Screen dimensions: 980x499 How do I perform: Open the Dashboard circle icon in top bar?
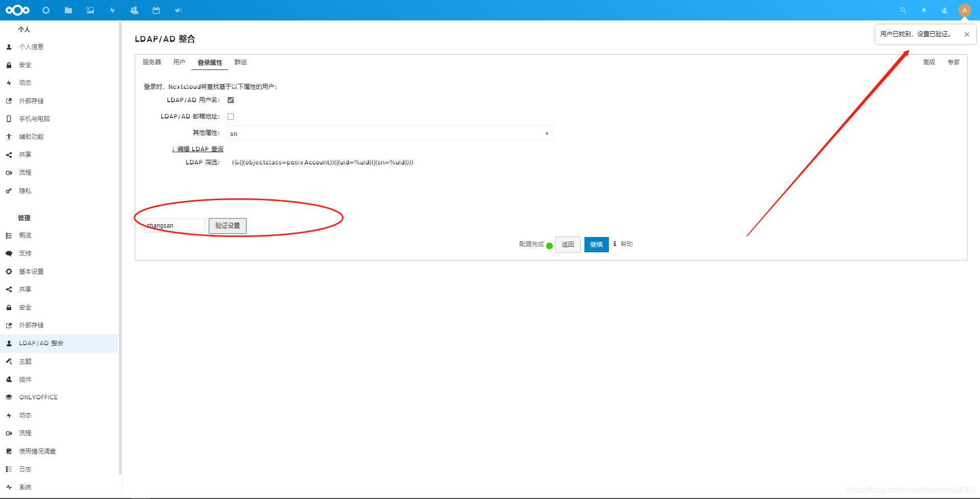pyautogui.click(x=46, y=10)
